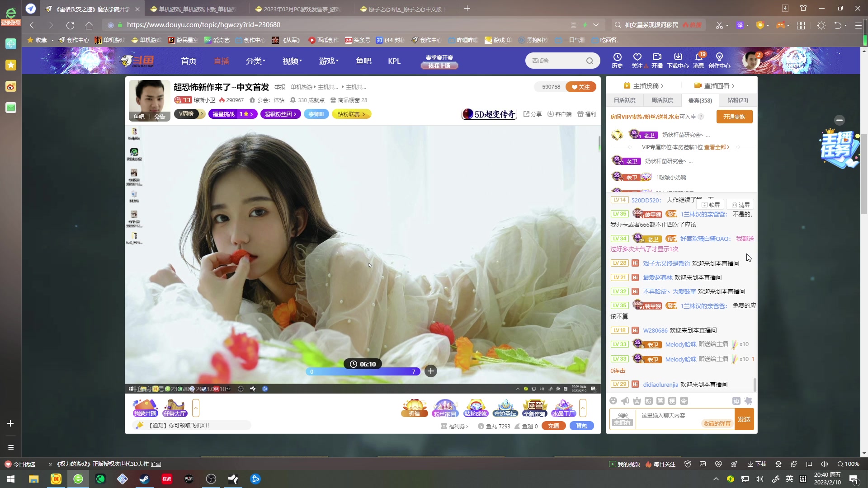The width and height of the screenshot is (868, 488).
Task: Open the emoji picker in the chat toolbar
Action: click(613, 401)
